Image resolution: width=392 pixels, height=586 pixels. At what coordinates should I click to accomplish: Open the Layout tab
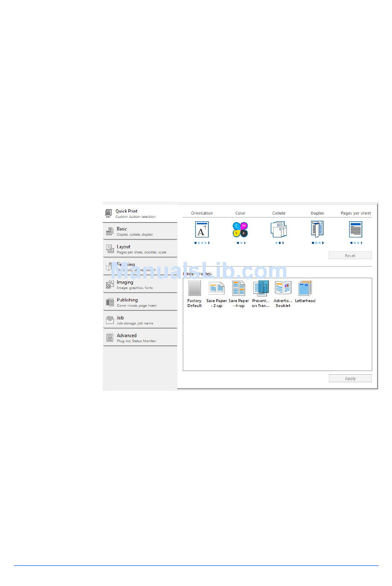140,249
